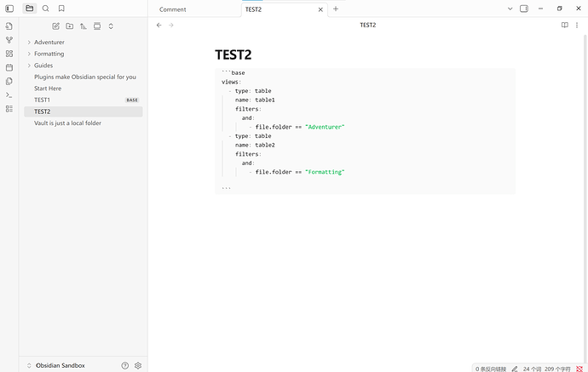Open a new tab with plus button

(336, 9)
